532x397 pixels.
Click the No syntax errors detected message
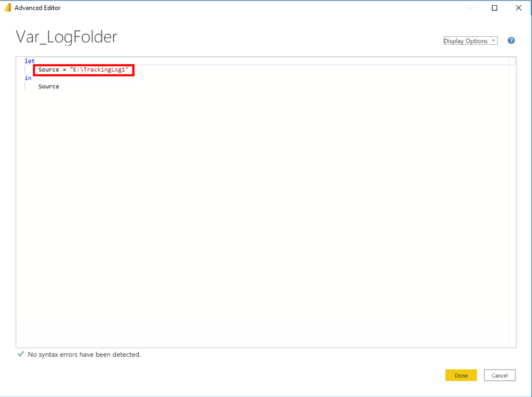[84, 354]
